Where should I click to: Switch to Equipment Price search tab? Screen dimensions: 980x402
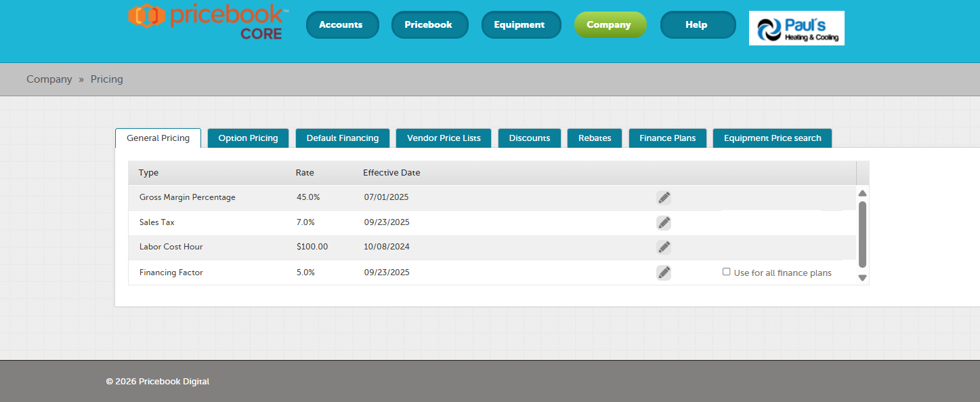[x=772, y=138]
